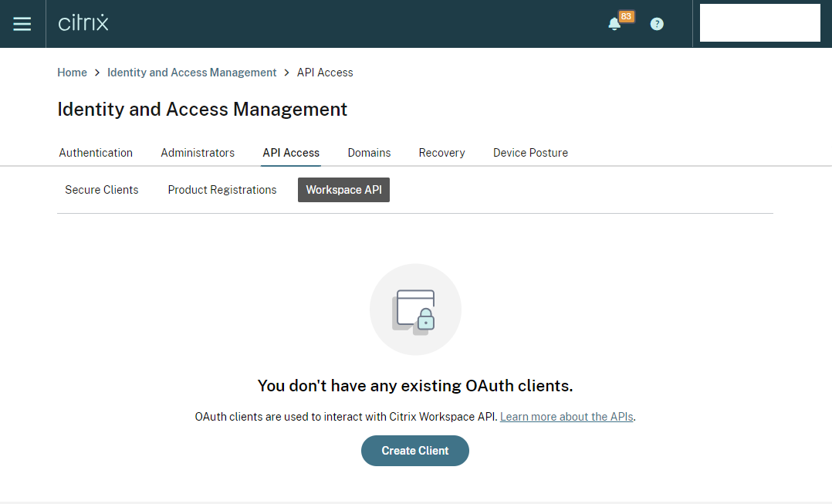
Task: Follow the Learn more about the APIs link
Action: pyautogui.click(x=567, y=417)
